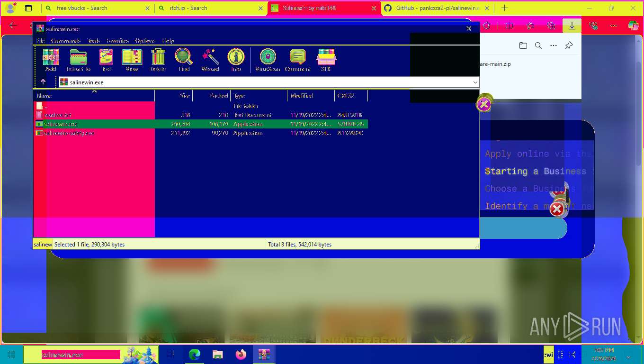
Task: Click the Find magnifier toolbar icon
Action: click(184, 60)
